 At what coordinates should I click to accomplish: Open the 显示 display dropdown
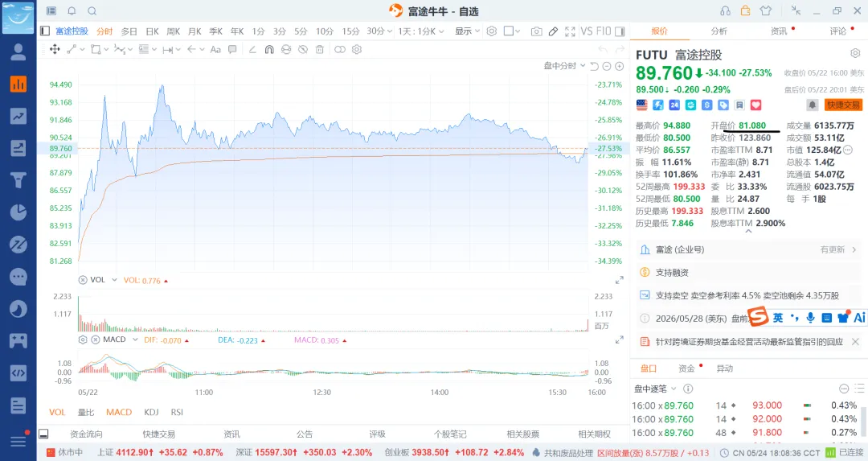tap(468, 31)
